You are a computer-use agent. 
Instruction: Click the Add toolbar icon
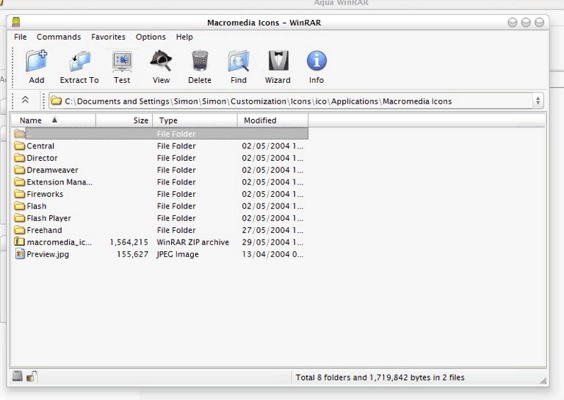[x=36, y=61]
